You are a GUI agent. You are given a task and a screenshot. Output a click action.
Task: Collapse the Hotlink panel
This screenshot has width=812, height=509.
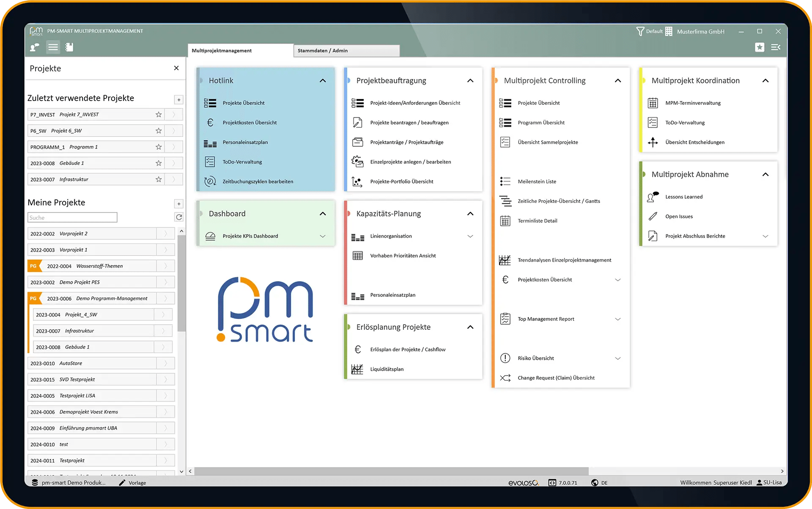(323, 81)
